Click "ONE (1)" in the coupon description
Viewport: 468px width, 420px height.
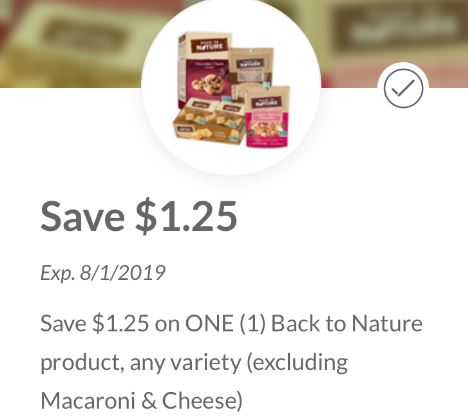(226, 323)
